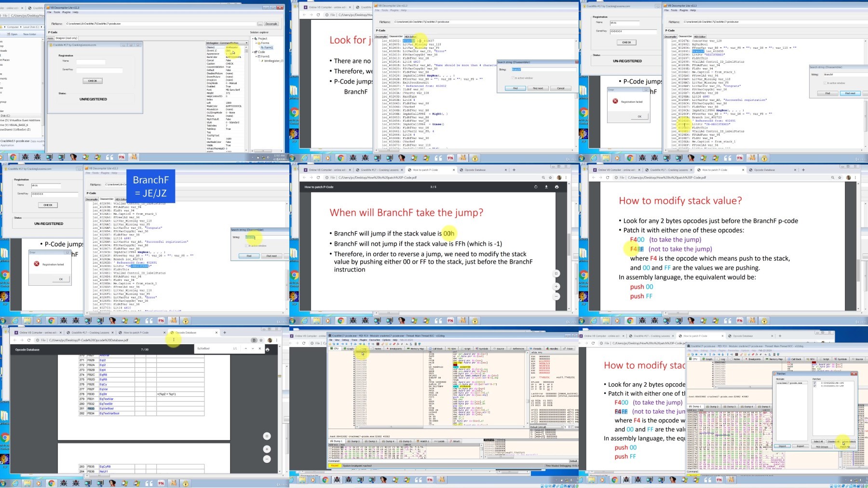This screenshot has height=488, width=868.
Task: Click 'Select All' in the Patches dialog
Action: point(818,442)
